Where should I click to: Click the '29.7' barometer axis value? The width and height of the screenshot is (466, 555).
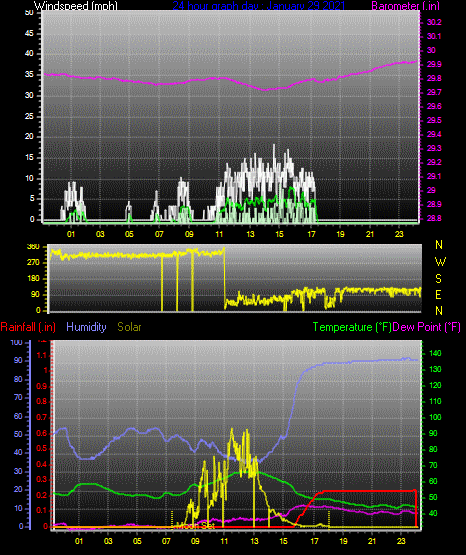click(x=434, y=92)
